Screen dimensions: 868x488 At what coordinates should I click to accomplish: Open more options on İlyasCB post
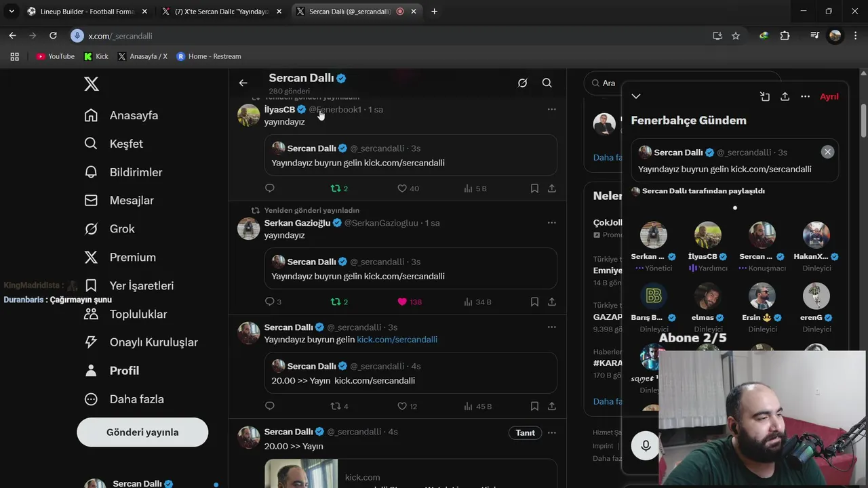pos(551,109)
